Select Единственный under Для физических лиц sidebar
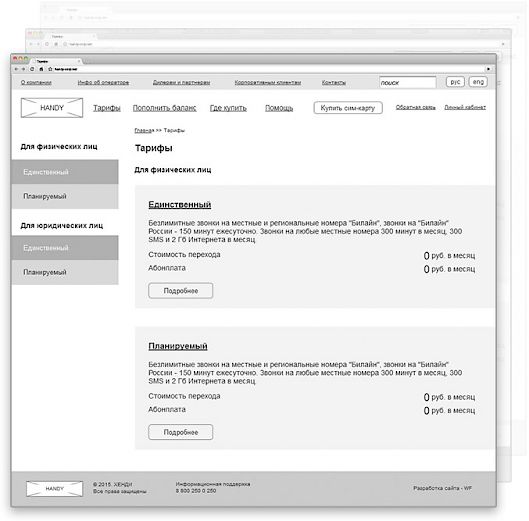This screenshot has height=521, width=529. pyautogui.click(x=65, y=172)
